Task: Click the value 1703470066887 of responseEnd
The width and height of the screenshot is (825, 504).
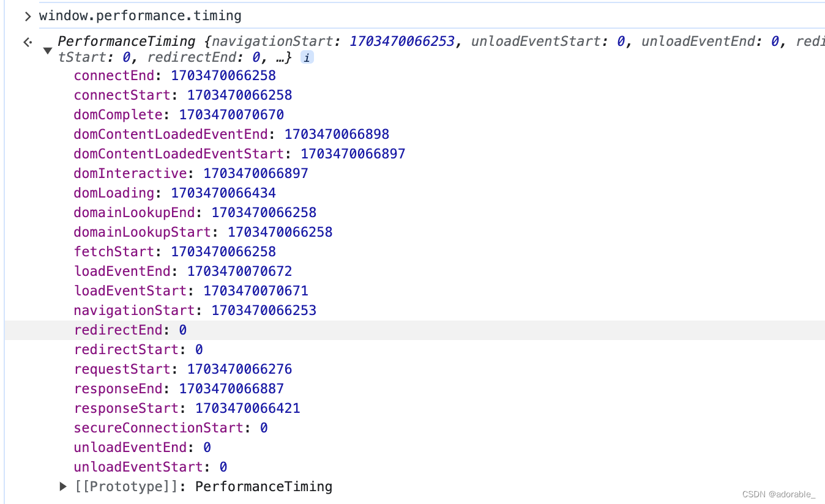Action: [x=231, y=389]
